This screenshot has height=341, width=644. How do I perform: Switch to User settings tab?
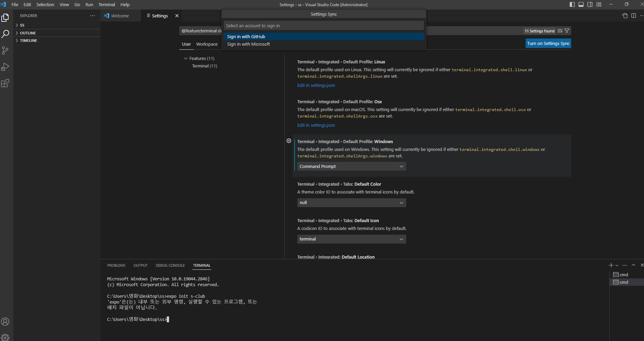[186, 44]
